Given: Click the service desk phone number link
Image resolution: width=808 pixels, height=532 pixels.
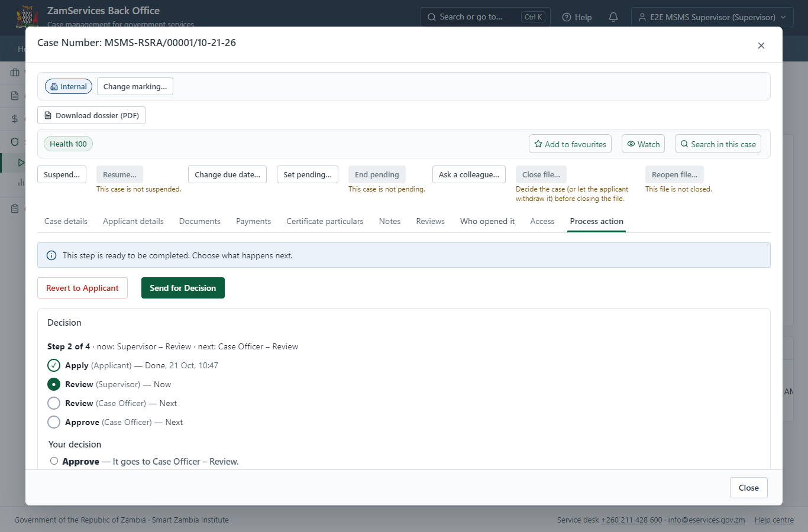Looking at the screenshot, I should coord(632,520).
